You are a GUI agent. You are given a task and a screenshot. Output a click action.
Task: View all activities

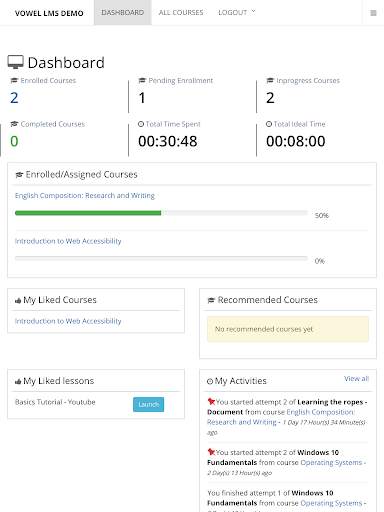pos(357,379)
